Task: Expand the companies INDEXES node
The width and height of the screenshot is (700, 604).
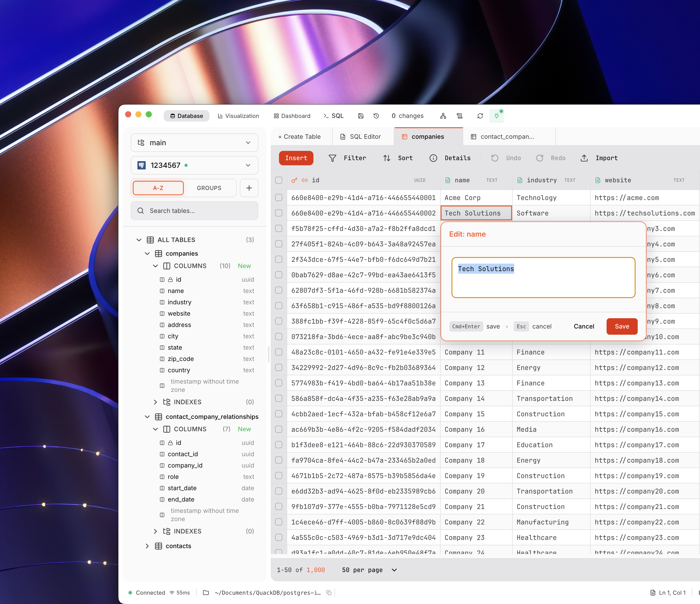Action: [155, 402]
